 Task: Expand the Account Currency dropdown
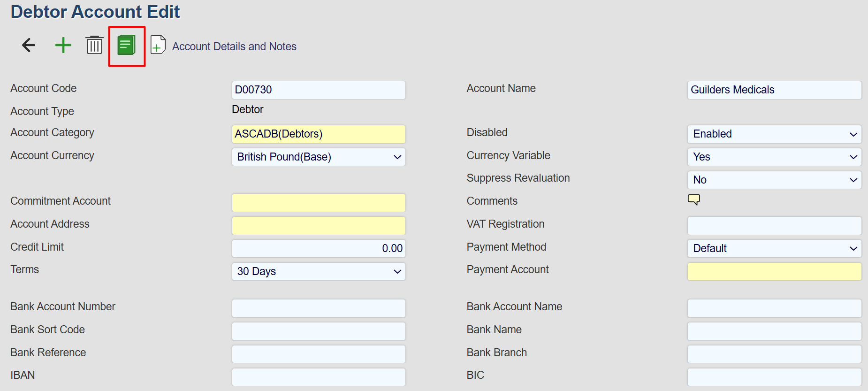tap(319, 157)
